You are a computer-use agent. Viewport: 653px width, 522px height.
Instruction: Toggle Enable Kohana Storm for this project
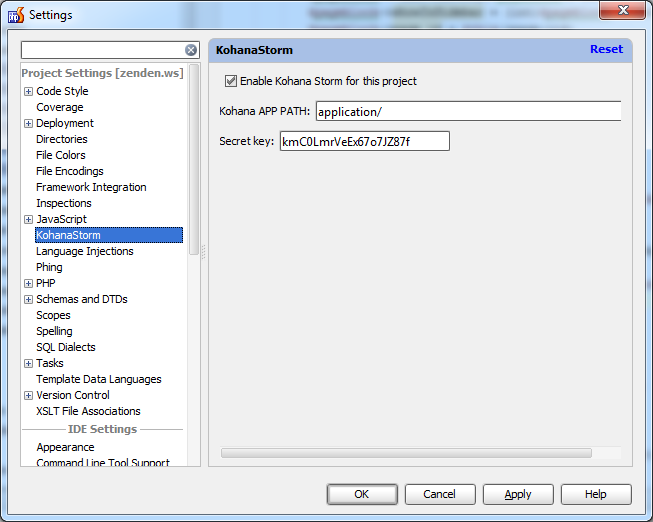click(x=231, y=81)
